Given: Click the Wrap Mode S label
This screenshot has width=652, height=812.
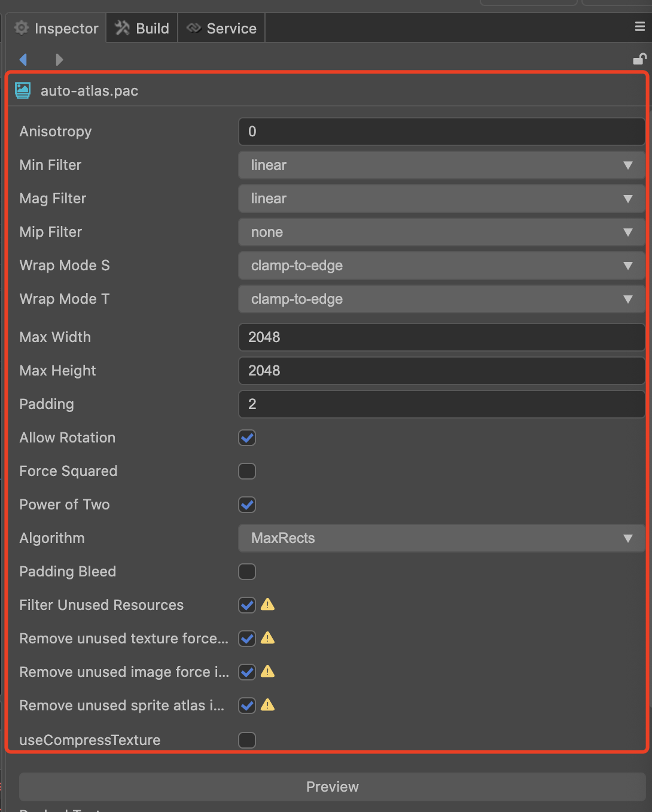Looking at the screenshot, I should coord(65,265).
